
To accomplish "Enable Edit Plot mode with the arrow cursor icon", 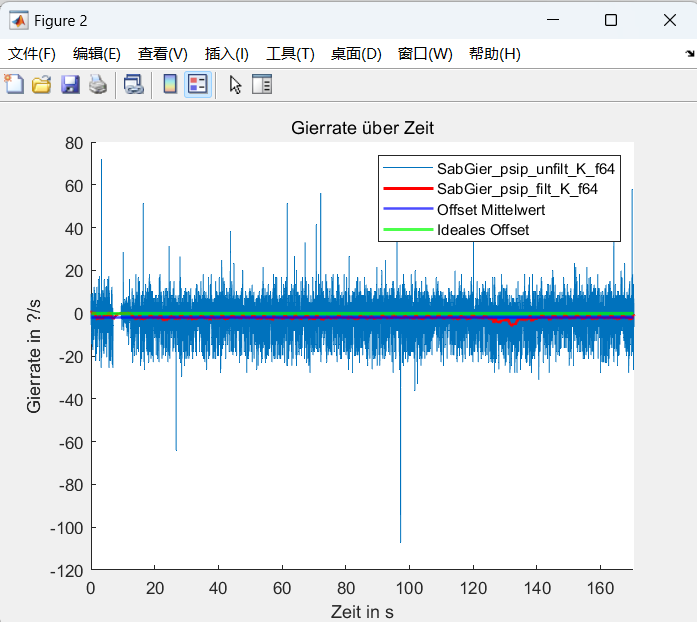I will 235,85.
